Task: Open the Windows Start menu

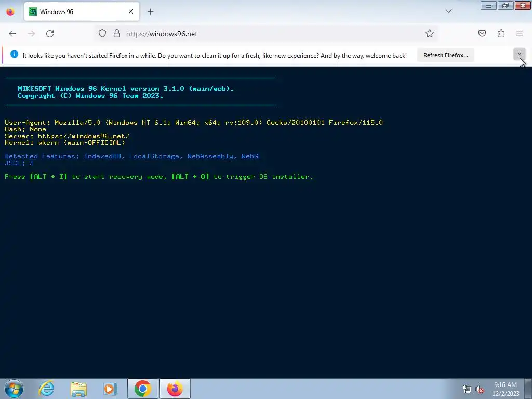Action: point(14,389)
